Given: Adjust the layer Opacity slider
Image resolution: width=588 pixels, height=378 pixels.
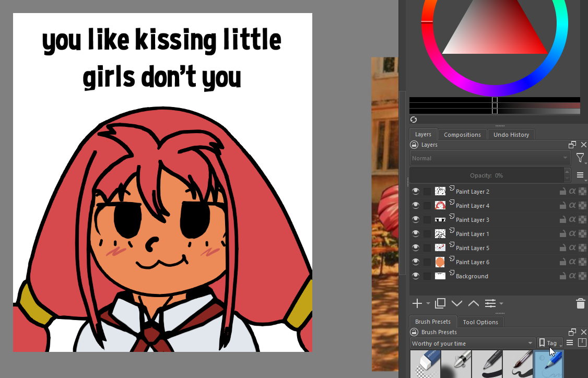Looking at the screenshot, I should pos(487,175).
